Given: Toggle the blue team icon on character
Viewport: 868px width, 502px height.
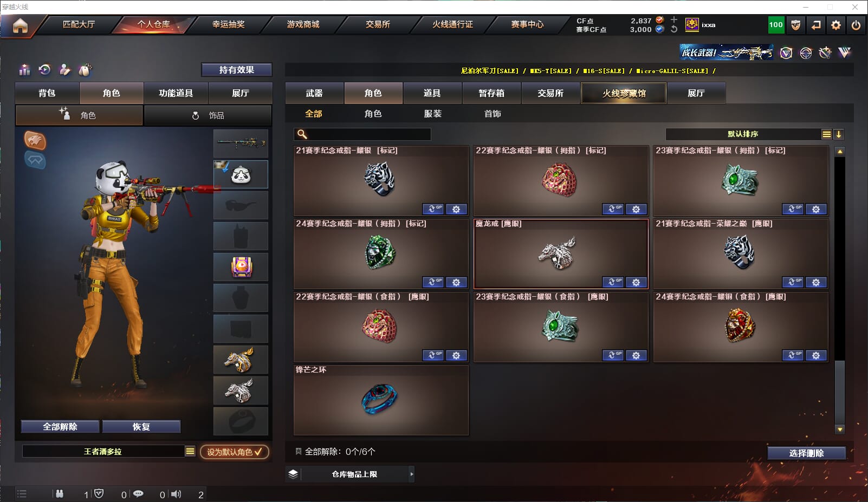Looking at the screenshot, I should [35, 160].
